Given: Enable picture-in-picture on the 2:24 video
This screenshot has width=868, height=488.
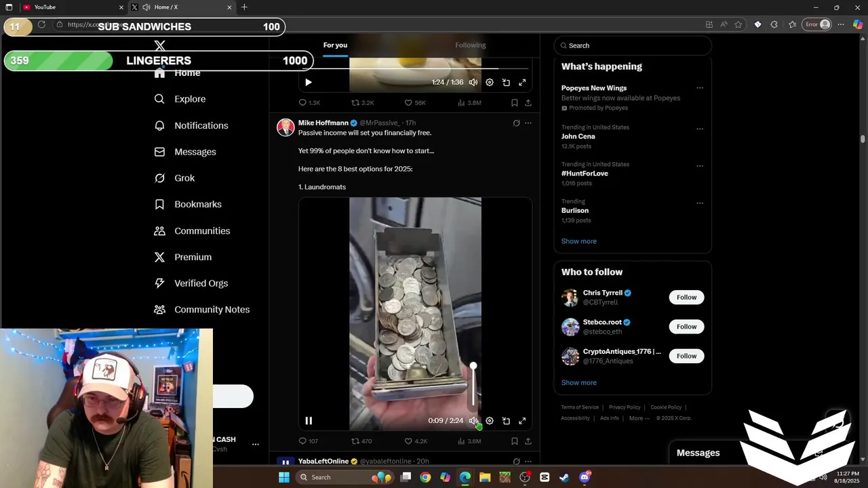Looking at the screenshot, I should click(506, 421).
